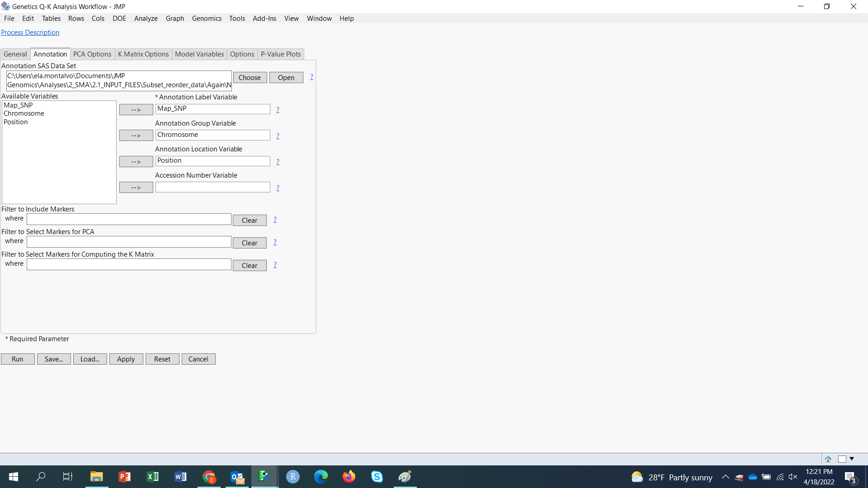The width and height of the screenshot is (868, 488).
Task: Open File Explorer from the taskbar
Action: click(96, 477)
